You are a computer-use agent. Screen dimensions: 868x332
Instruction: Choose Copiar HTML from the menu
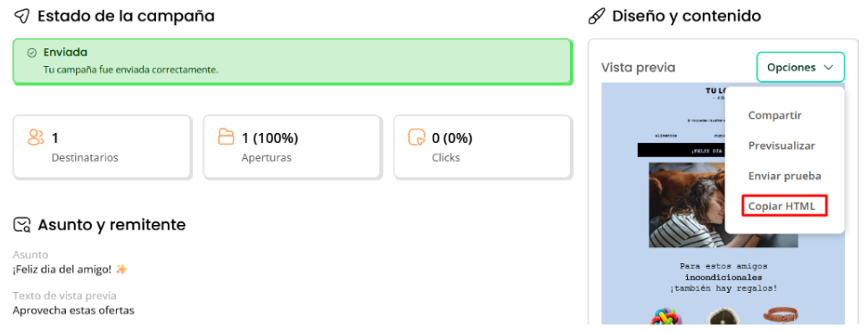784,205
